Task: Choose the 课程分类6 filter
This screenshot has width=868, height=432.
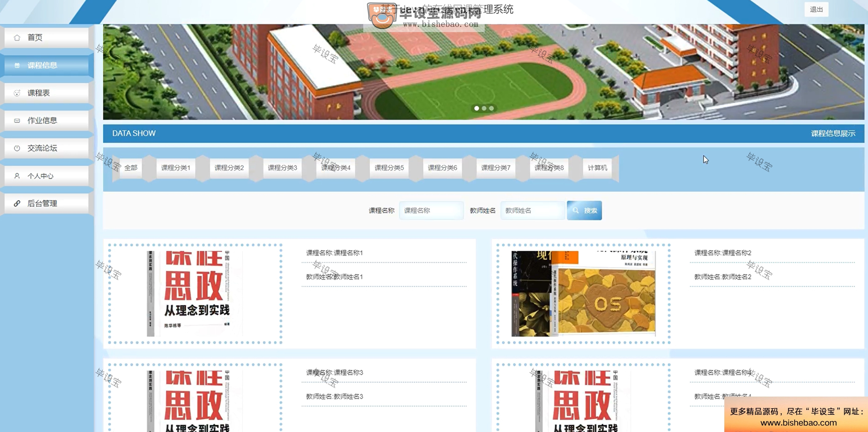Action: coord(442,168)
